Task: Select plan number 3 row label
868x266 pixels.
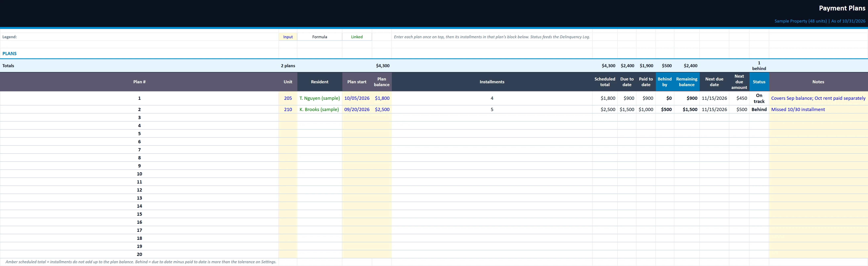Action: click(139, 118)
